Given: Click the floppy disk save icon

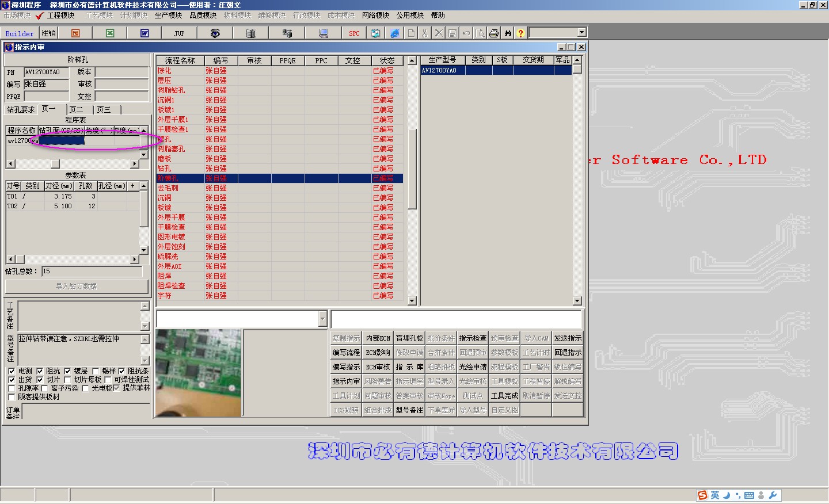Looking at the screenshot, I should [452, 33].
